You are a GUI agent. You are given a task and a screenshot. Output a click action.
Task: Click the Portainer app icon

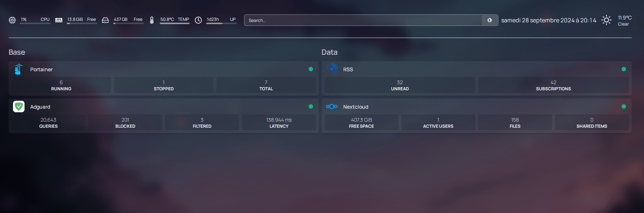click(18, 69)
